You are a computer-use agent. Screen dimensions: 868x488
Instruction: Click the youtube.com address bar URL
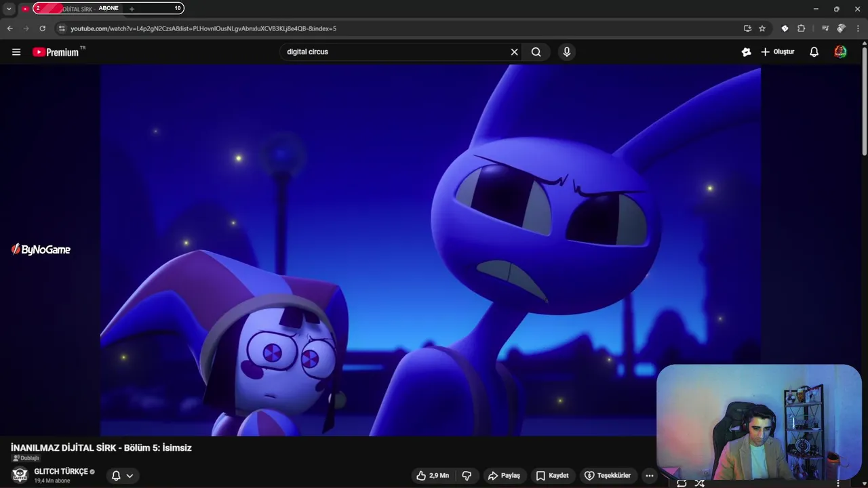[203, 28]
